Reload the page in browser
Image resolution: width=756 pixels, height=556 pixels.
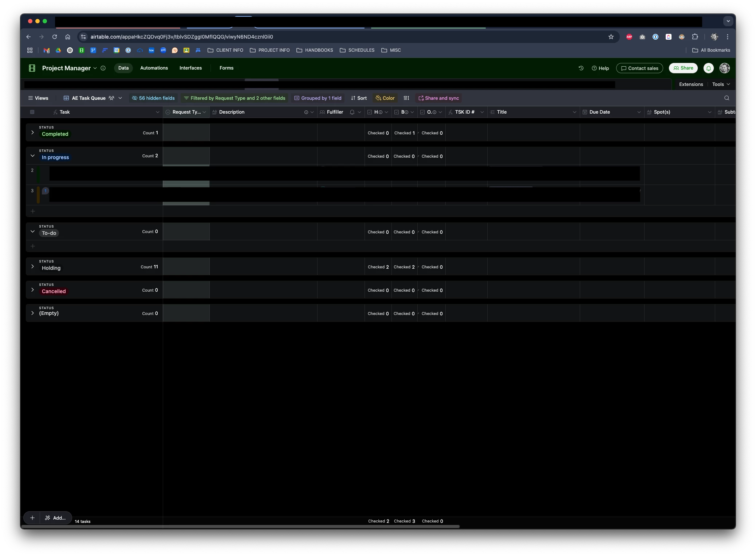pos(55,37)
